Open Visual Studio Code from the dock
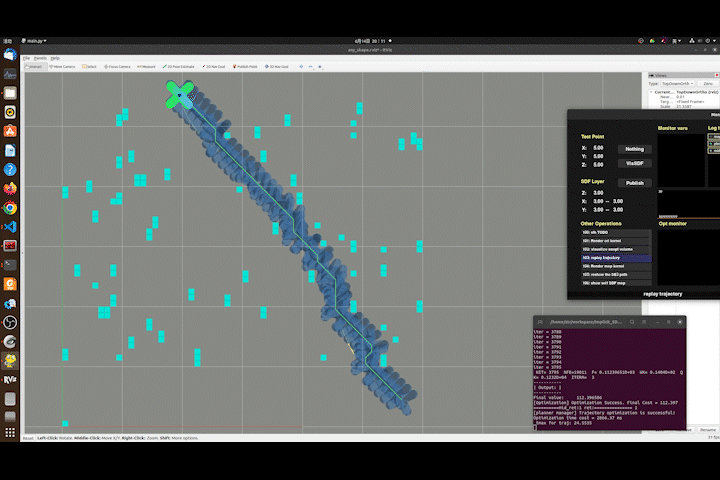720x480 pixels. click(x=10, y=226)
